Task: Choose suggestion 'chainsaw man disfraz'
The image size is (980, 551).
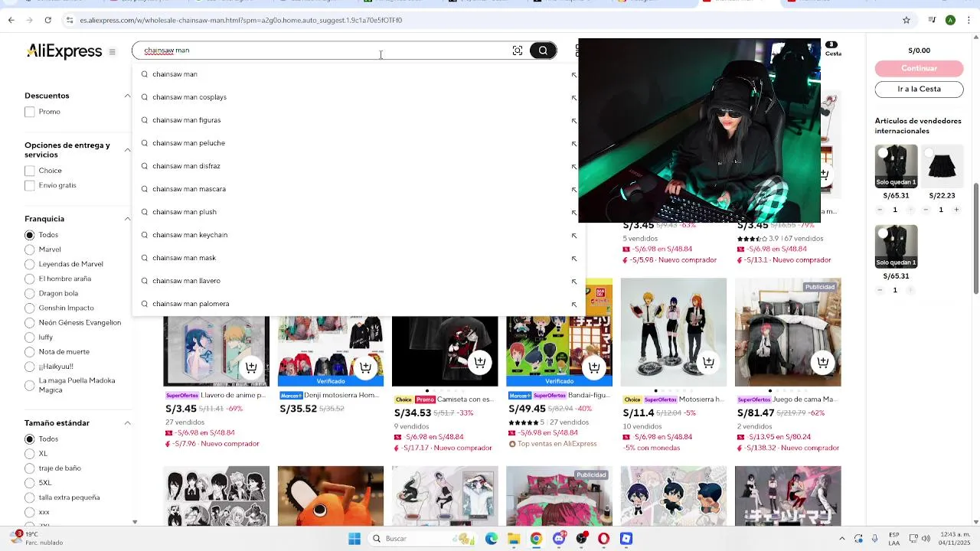Action: click(186, 166)
